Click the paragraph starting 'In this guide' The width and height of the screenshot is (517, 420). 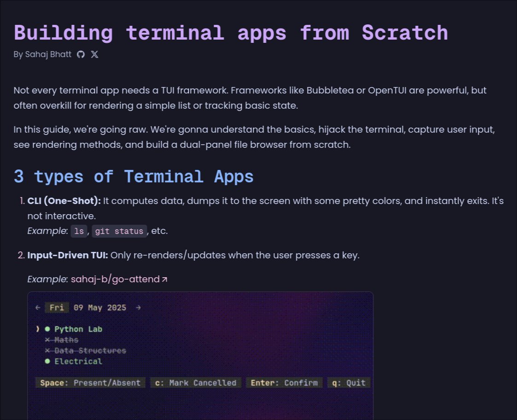tap(254, 137)
